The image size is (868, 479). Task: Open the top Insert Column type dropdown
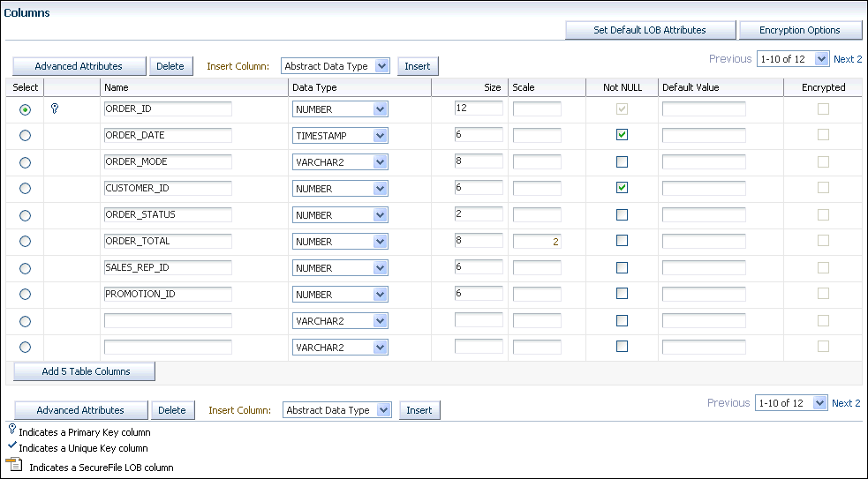click(x=336, y=66)
